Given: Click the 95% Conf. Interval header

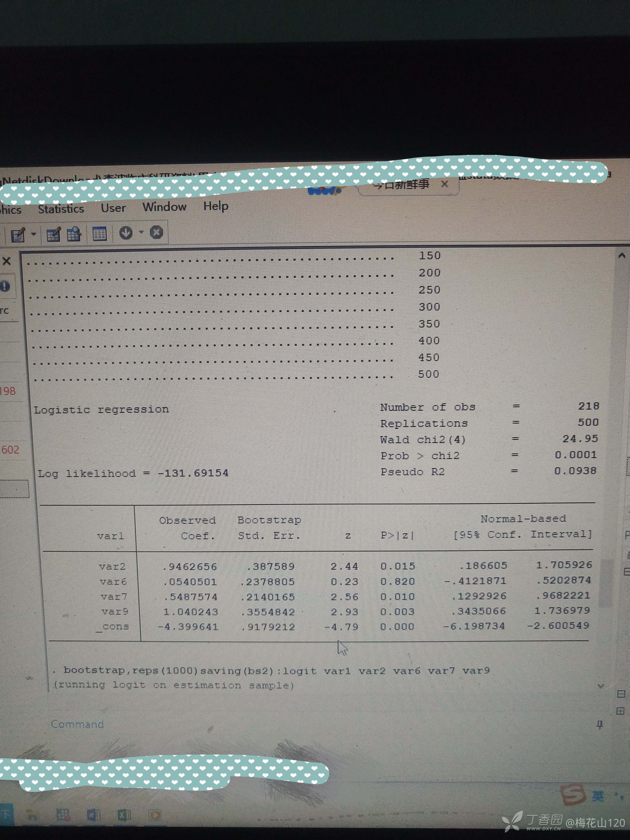Looking at the screenshot, I should [523, 534].
